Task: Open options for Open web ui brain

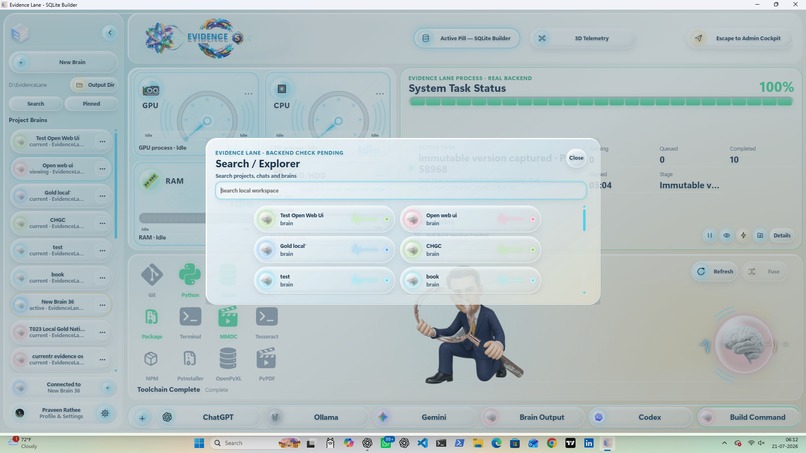Action: tap(102, 169)
